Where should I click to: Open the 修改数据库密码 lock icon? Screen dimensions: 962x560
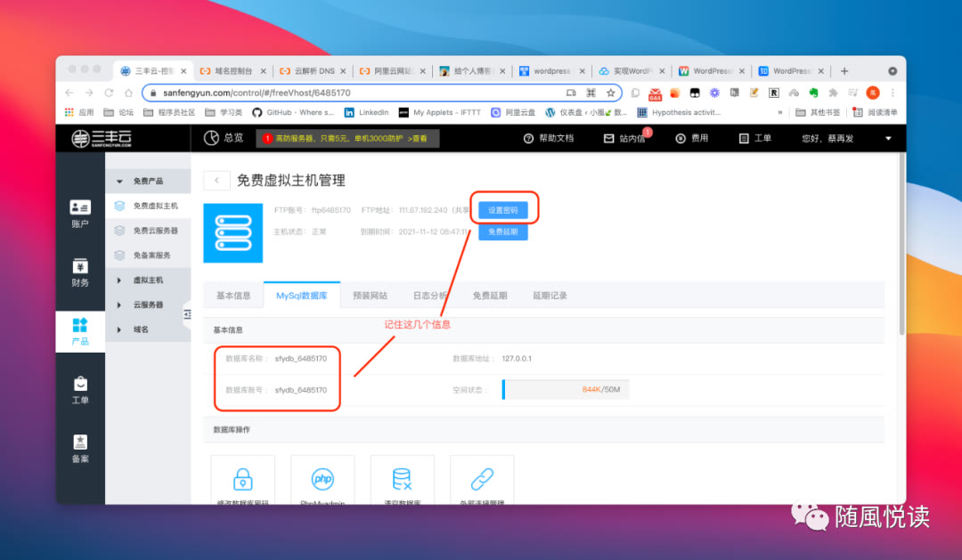(x=242, y=479)
